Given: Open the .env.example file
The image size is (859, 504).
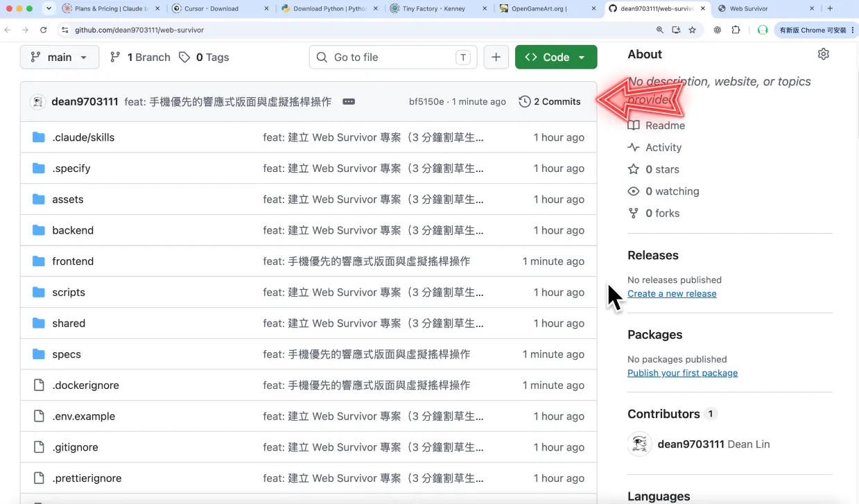Looking at the screenshot, I should point(84,417).
